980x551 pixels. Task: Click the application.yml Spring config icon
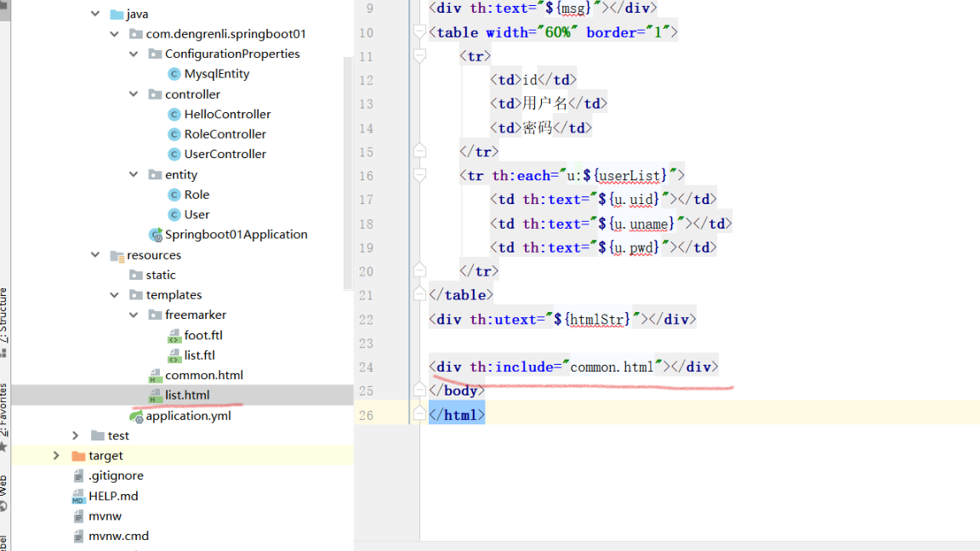tap(136, 416)
